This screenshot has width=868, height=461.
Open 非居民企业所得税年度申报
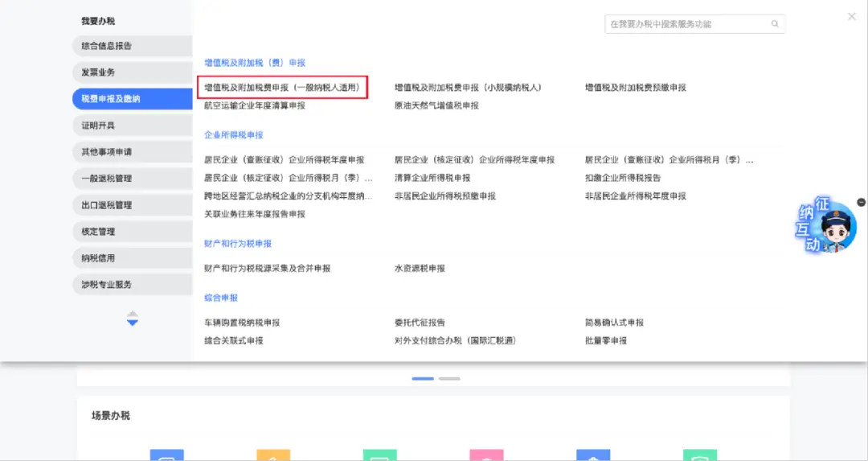pos(636,196)
